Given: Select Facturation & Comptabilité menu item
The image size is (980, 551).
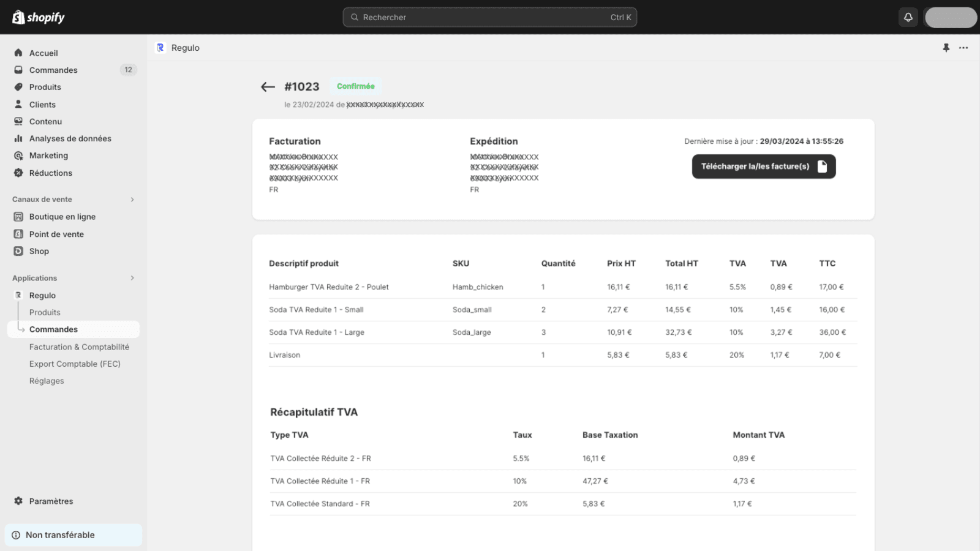Looking at the screenshot, I should point(79,347).
